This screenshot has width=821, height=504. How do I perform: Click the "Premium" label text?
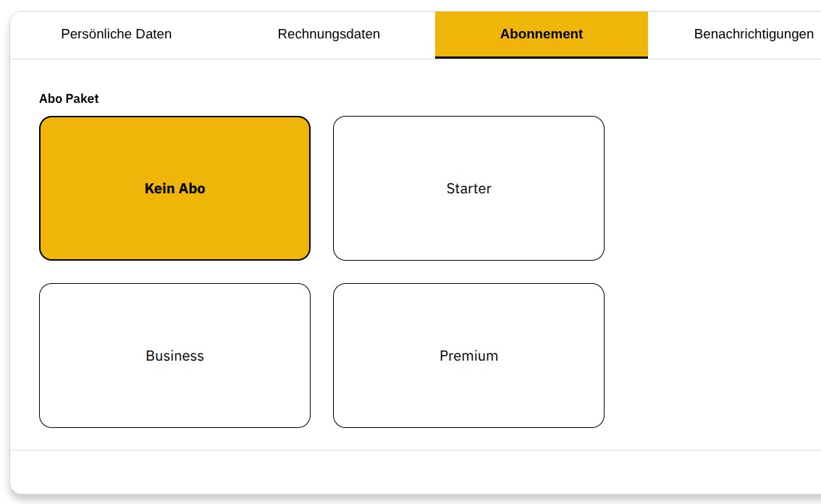(468, 356)
